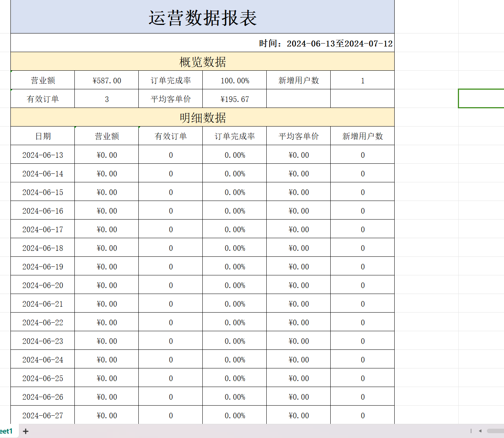Select the date cell 2024-06-13
The image size is (504, 438).
43,154
